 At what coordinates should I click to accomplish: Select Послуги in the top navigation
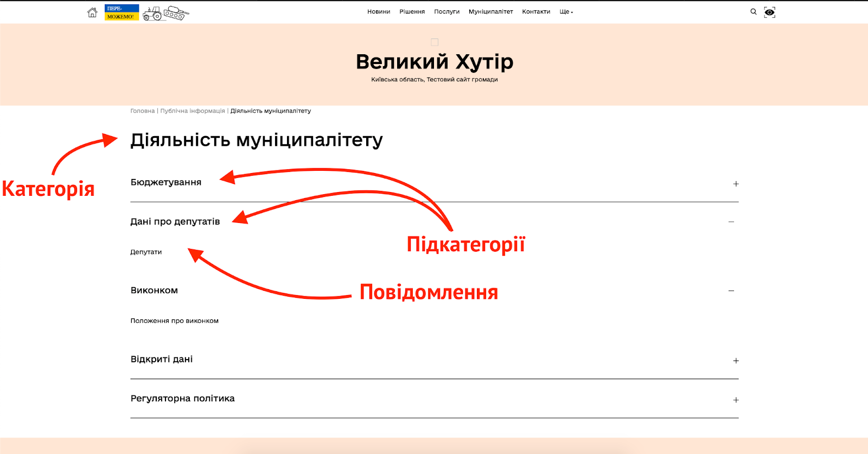click(x=446, y=12)
